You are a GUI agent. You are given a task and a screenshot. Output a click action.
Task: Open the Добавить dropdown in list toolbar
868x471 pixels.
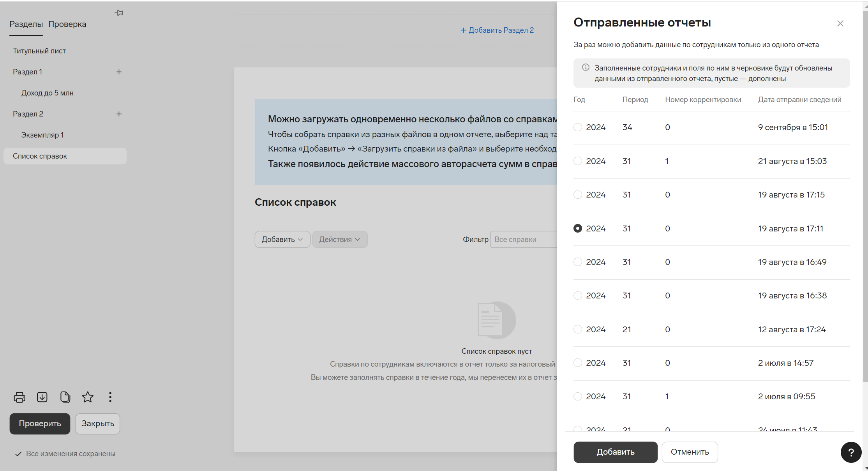click(282, 239)
